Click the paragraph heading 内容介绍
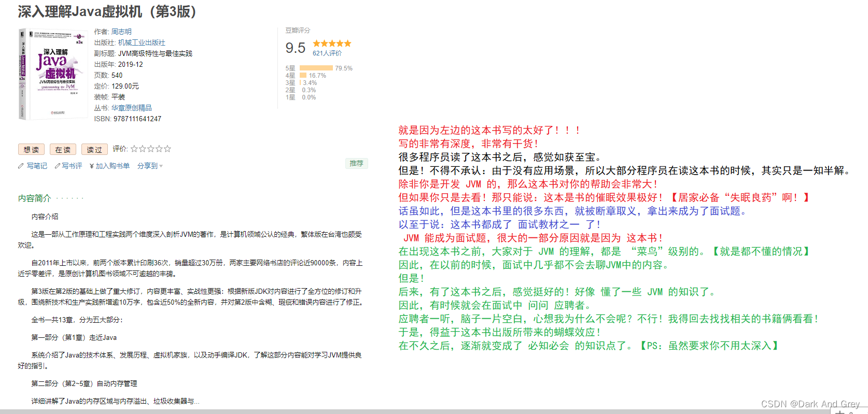 tap(45, 217)
